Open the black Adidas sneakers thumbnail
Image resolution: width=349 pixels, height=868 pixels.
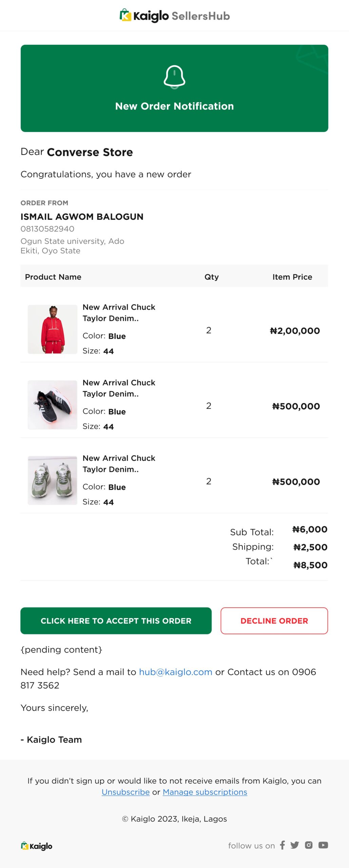coord(53,405)
